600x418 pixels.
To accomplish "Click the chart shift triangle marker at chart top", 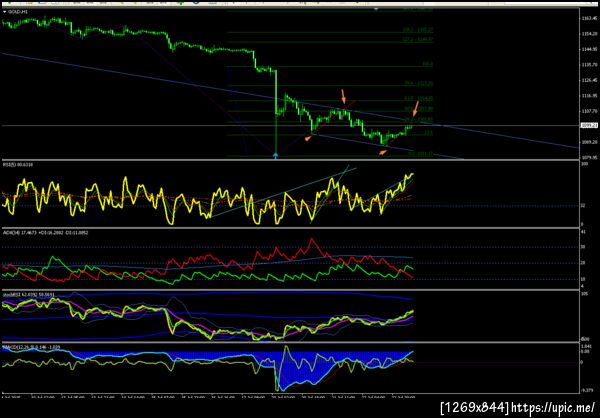I will pos(376,8).
